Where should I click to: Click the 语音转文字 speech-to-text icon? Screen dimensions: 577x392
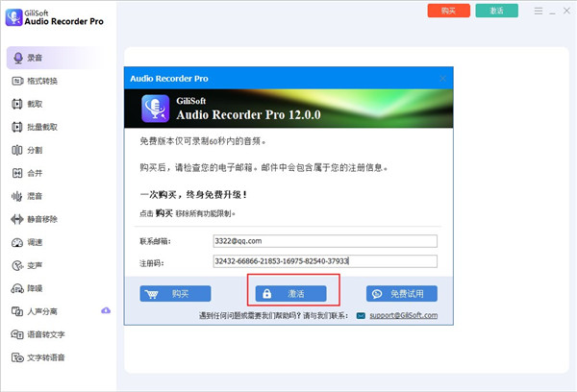[17, 334]
